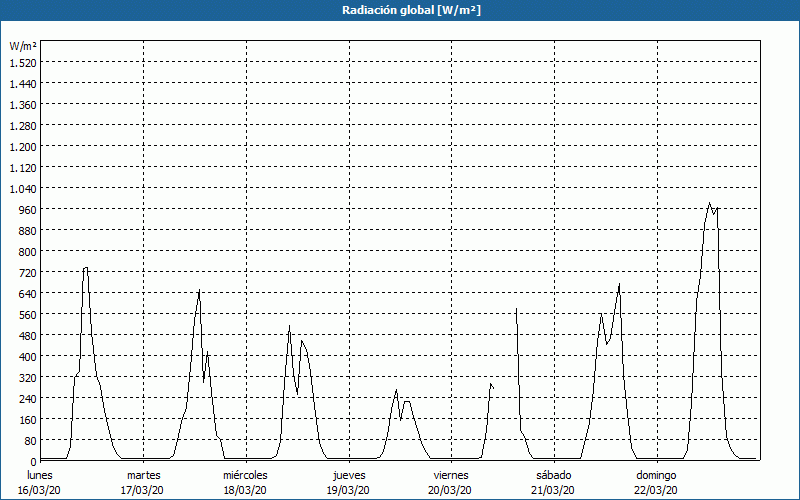Select the 160 y-axis value
The width and height of the screenshot is (800, 500).
(x=28, y=419)
